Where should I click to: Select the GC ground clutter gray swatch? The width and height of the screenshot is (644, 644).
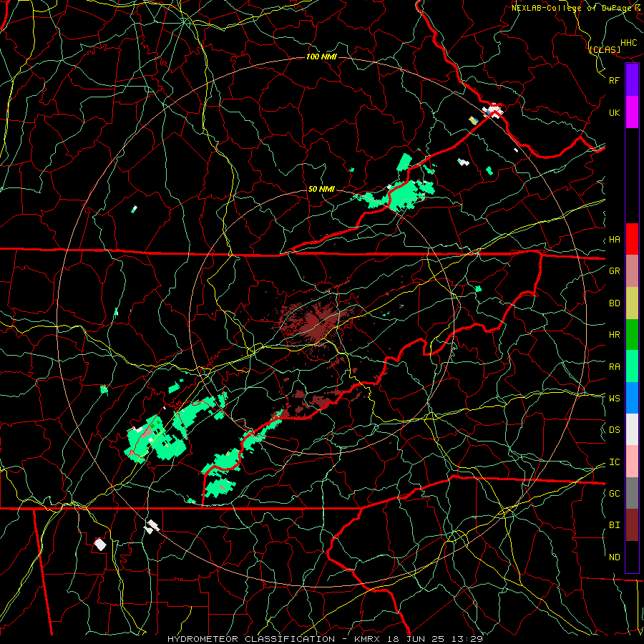[632, 493]
